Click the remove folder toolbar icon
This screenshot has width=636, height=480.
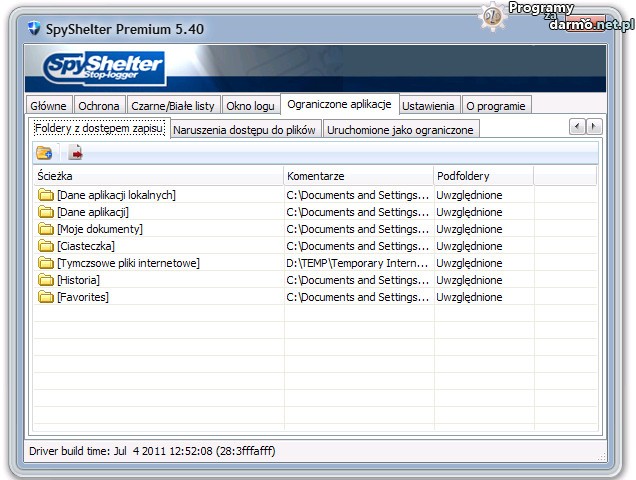pyautogui.click(x=76, y=153)
